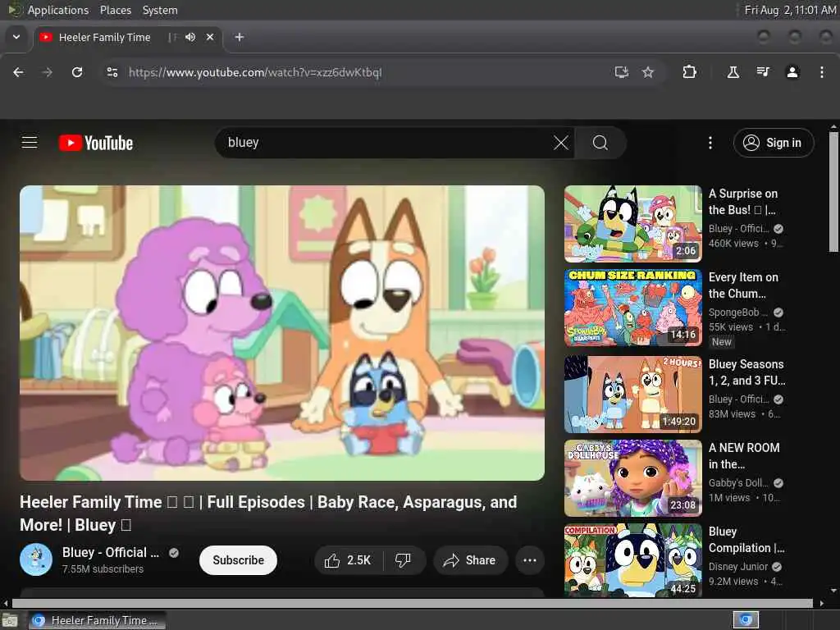The width and height of the screenshot is (840, 630).
Task: Click the "Disney Junior" channel name
Action: click(738, 566)
